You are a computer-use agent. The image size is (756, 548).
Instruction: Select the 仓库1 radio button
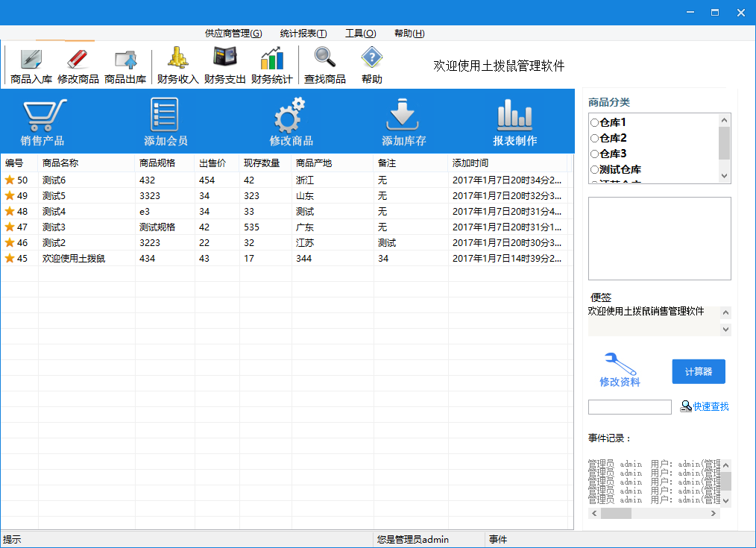coord(594,122)
